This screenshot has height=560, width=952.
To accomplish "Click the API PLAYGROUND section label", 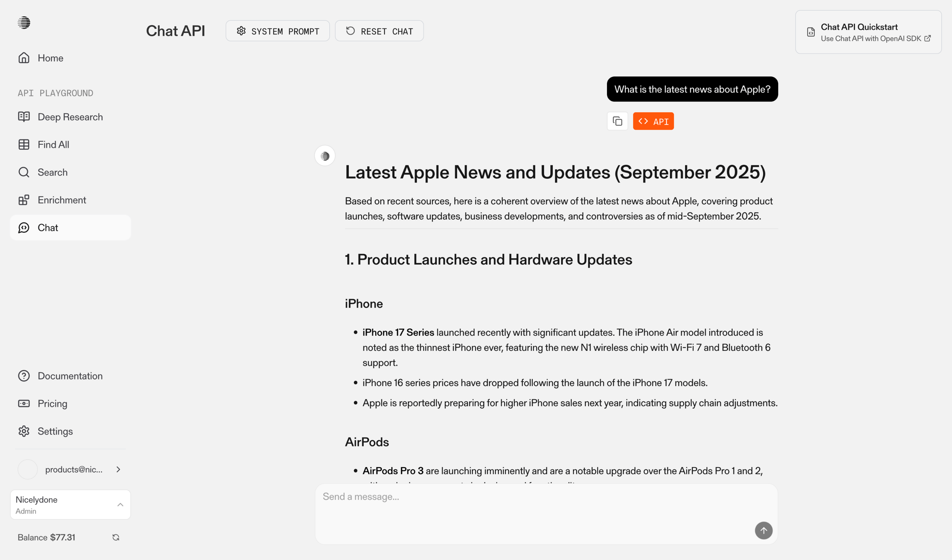I will tap(56, 93).
